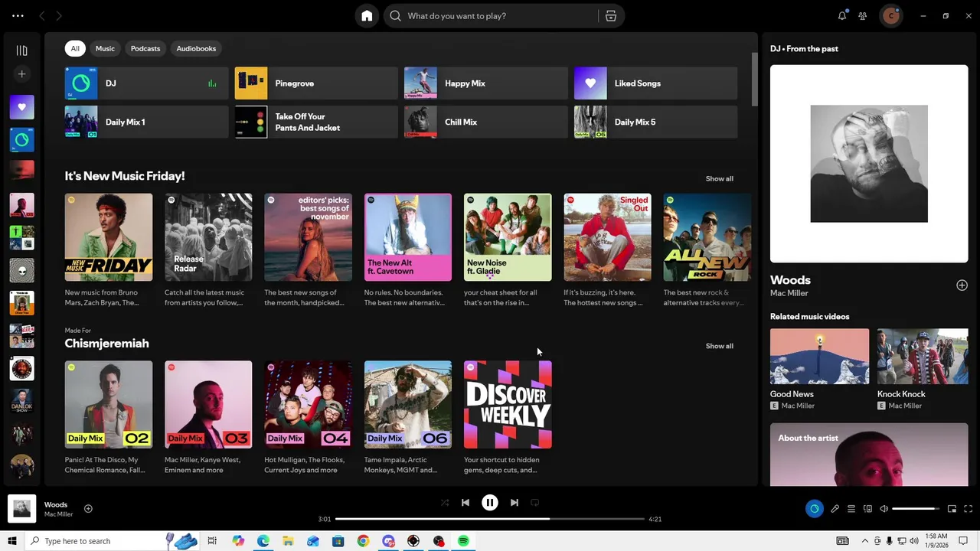Go back with the left arrow
Viewport: 980px width, 551px height.
[41, 16]
